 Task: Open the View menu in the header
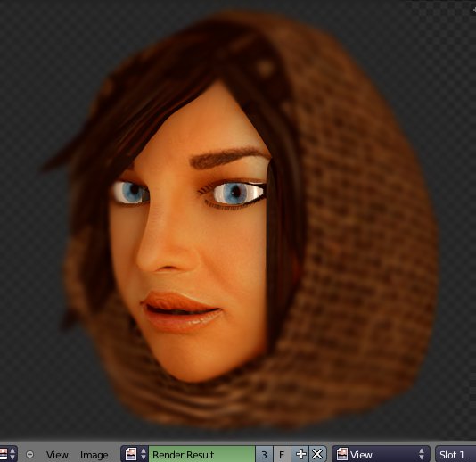(x=57, y=455)
